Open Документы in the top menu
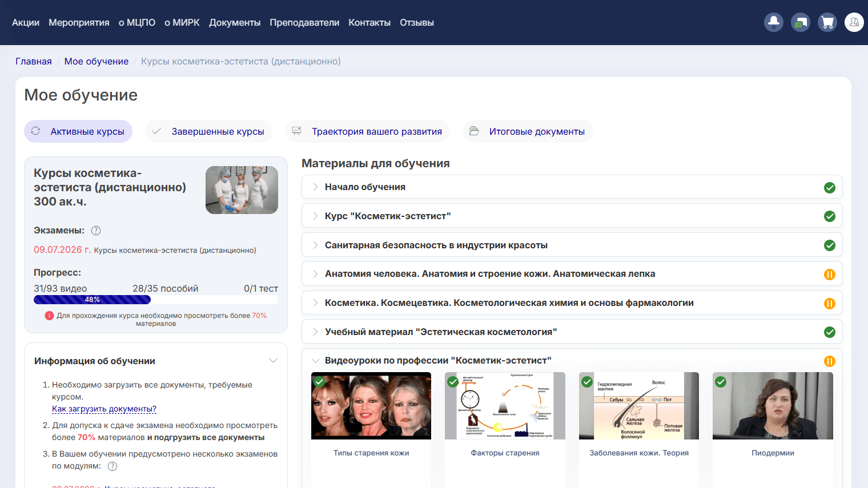868x488 pixels. (235, 22)
